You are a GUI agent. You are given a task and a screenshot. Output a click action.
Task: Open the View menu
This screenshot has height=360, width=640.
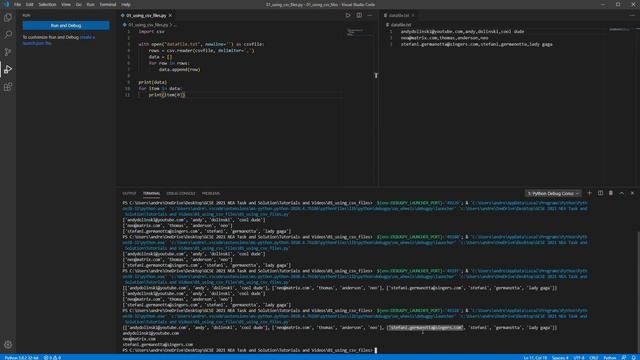coord(66,4)
